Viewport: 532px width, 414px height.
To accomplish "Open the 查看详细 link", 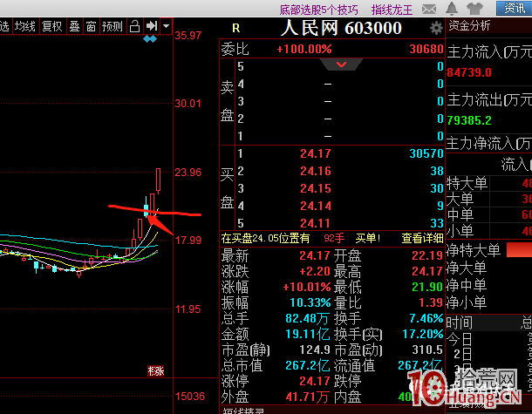I will (422, 238).
